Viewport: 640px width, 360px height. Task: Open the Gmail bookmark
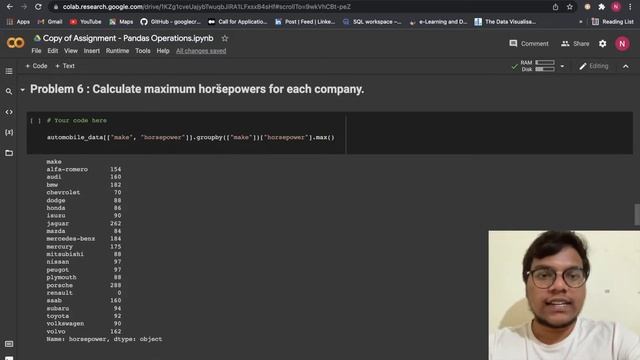50,22
